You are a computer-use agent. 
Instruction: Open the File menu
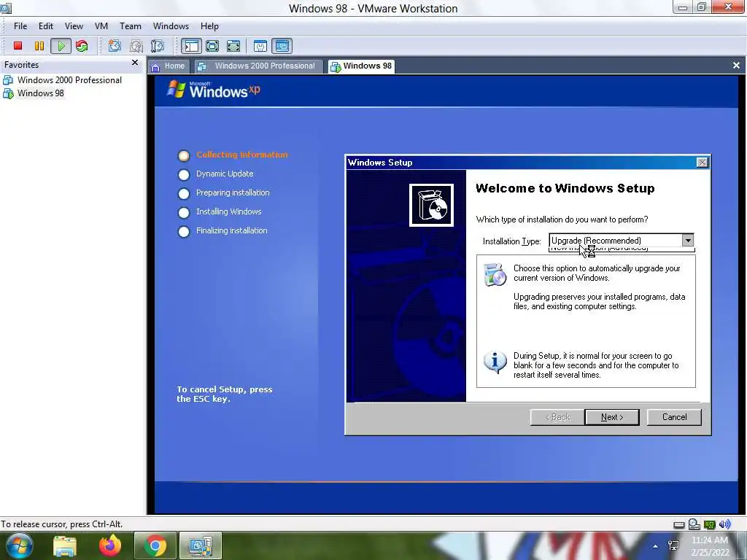tap(20, 26)
